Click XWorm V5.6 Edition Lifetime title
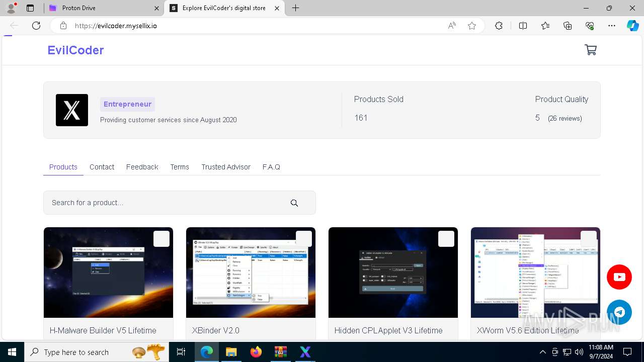Image resolution: width=644 pixels, height=362 pixels. [528, 330]
